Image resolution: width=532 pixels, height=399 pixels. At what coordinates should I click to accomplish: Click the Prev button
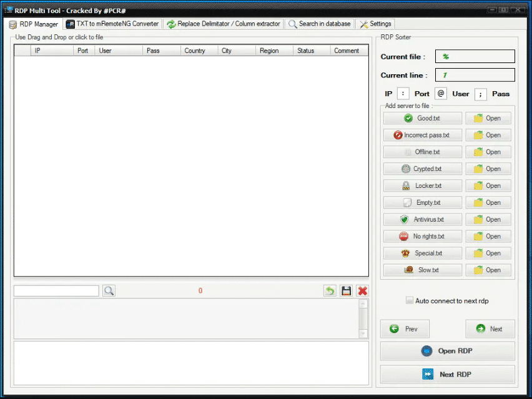point(405,329)
